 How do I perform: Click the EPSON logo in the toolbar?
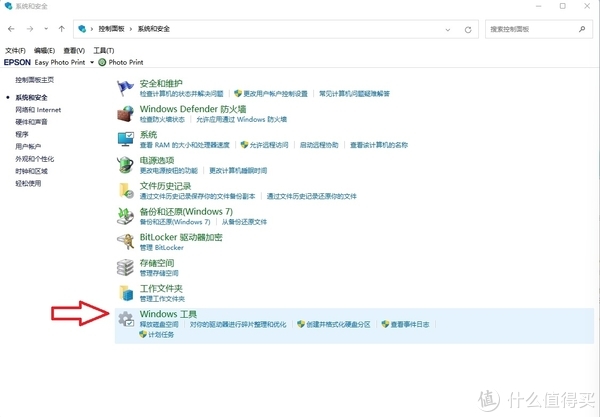(x=17, y=62)
